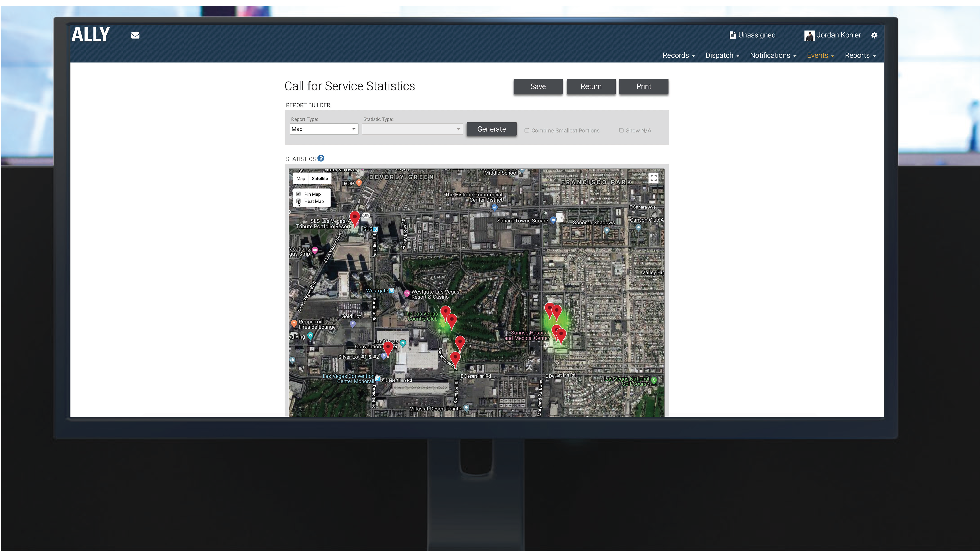Viewport: 980px width, 551px height.
Task: Click the Jordan Kohler user name
Action: point(838,35)
